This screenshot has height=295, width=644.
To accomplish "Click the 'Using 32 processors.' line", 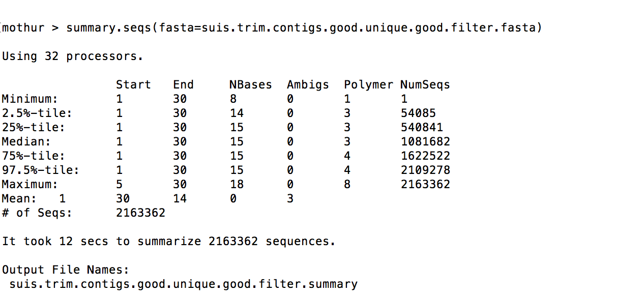I will point(72,56).
